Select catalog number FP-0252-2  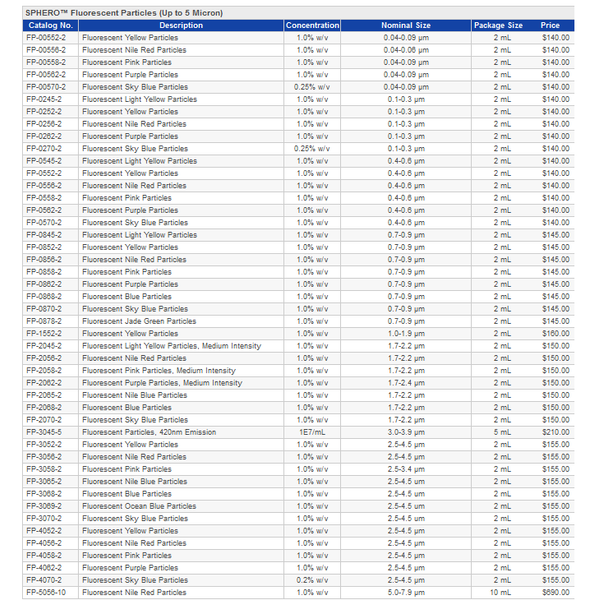point(44,111)
